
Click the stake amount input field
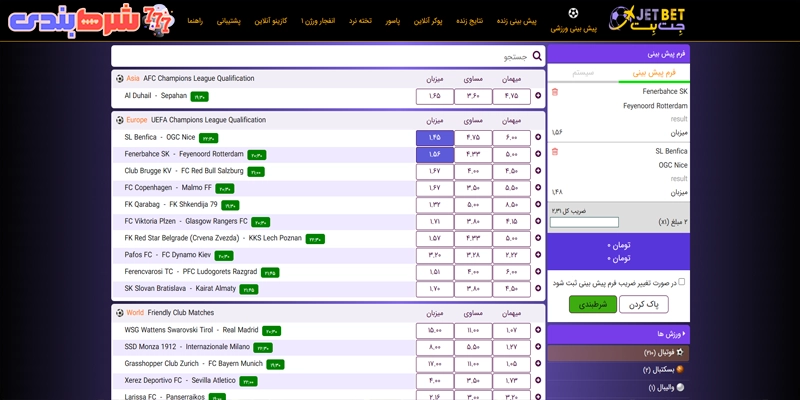(x=584, y=222)
